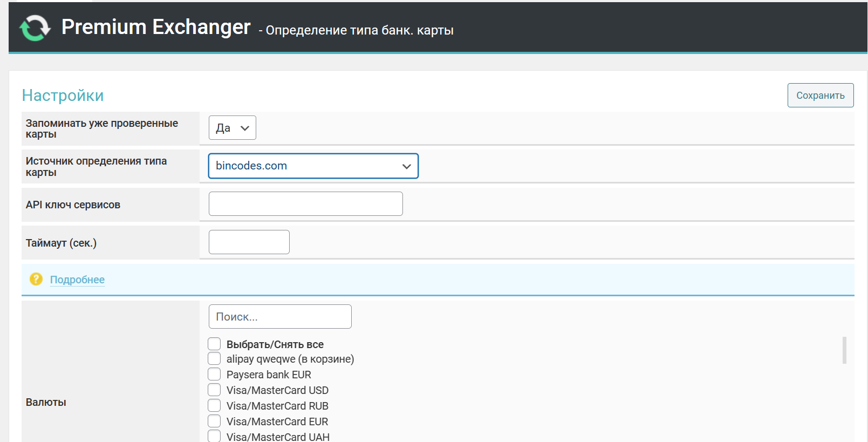Enable the Paysera bank EUR checkbox
The image size is (868, 442).
tap(214, 374)
